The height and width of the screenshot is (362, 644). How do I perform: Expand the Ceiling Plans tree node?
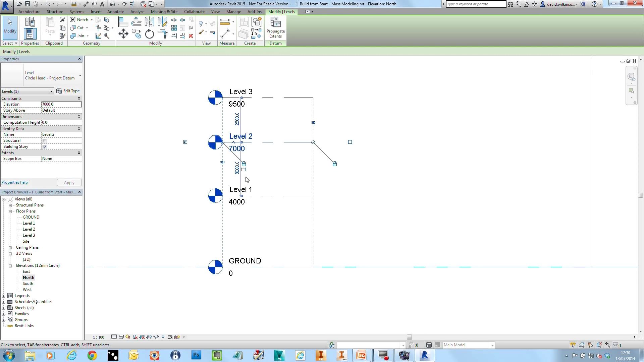[x=10, y=247]
